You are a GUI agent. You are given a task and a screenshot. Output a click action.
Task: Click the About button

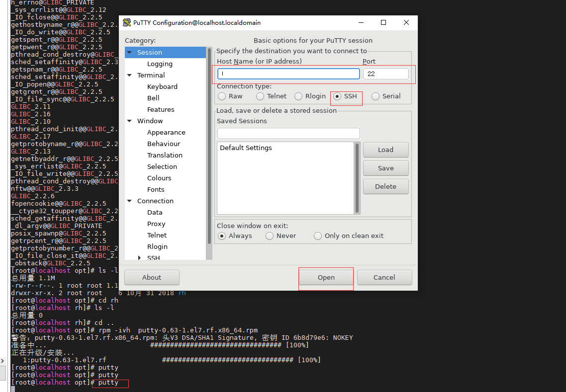pyautogui.click(x=152, y=278)
